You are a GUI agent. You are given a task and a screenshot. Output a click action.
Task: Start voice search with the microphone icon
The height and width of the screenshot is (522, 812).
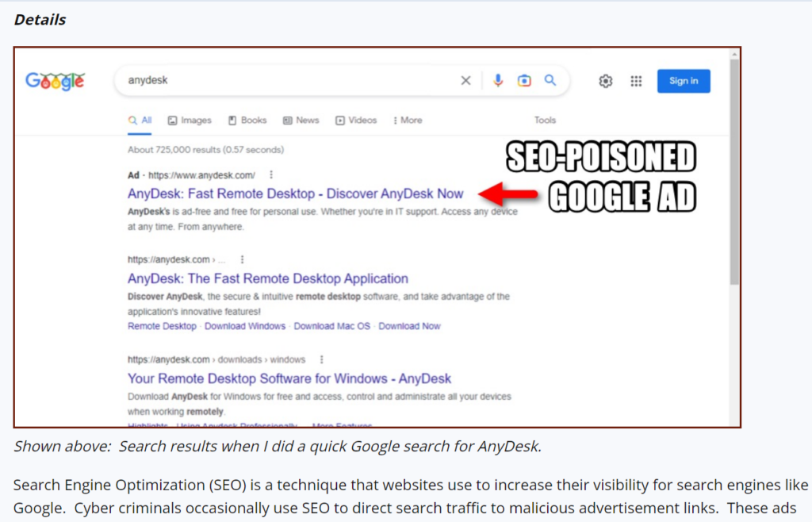pyautogui.click(x=498, y=80)
